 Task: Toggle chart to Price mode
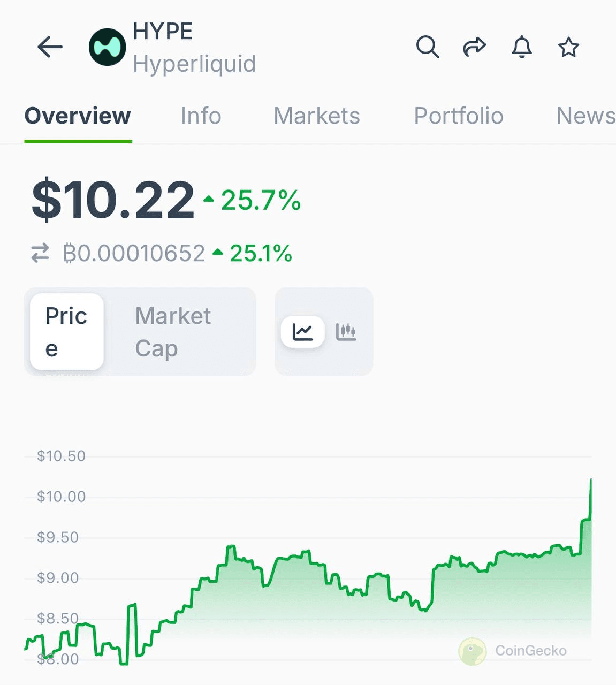(x=67, y=332)
